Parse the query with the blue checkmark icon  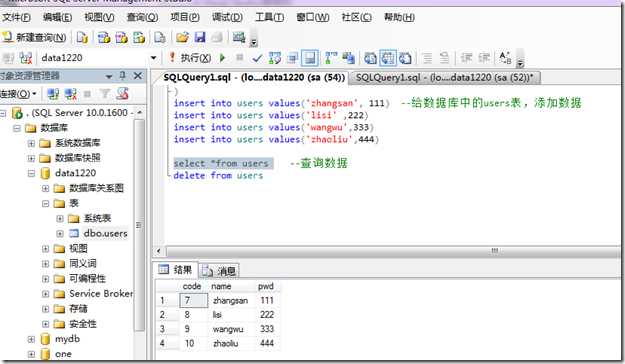(257, 58)
